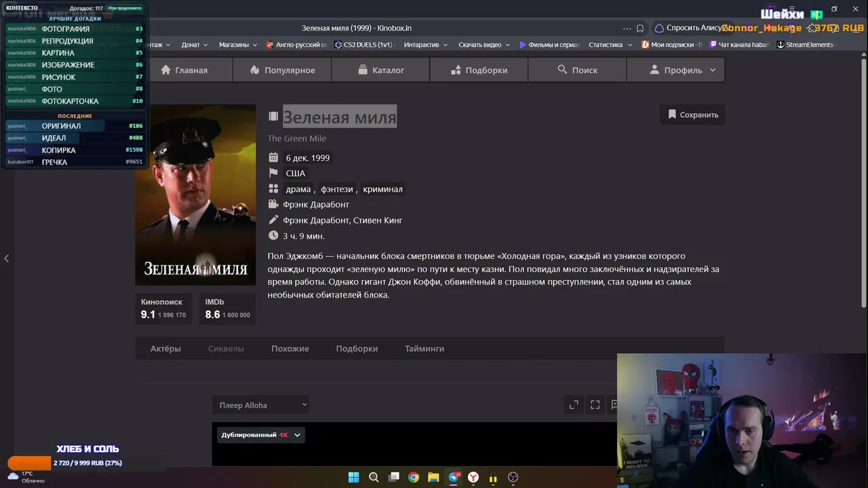Click the expand player icon
The width and height of the screenshot is (868, 488).
pyautogui.click(x=574, y=405)
